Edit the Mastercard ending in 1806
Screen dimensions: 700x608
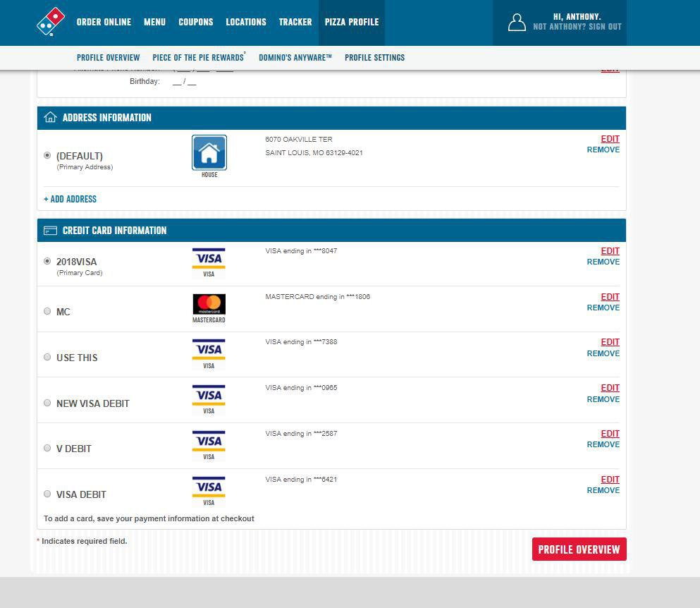[x=610, y=297]
